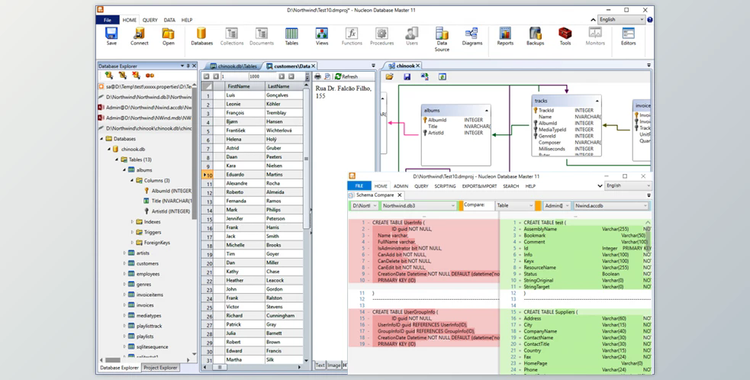
Task: Open the HELP tab in main window
Action: pos(187,20)
